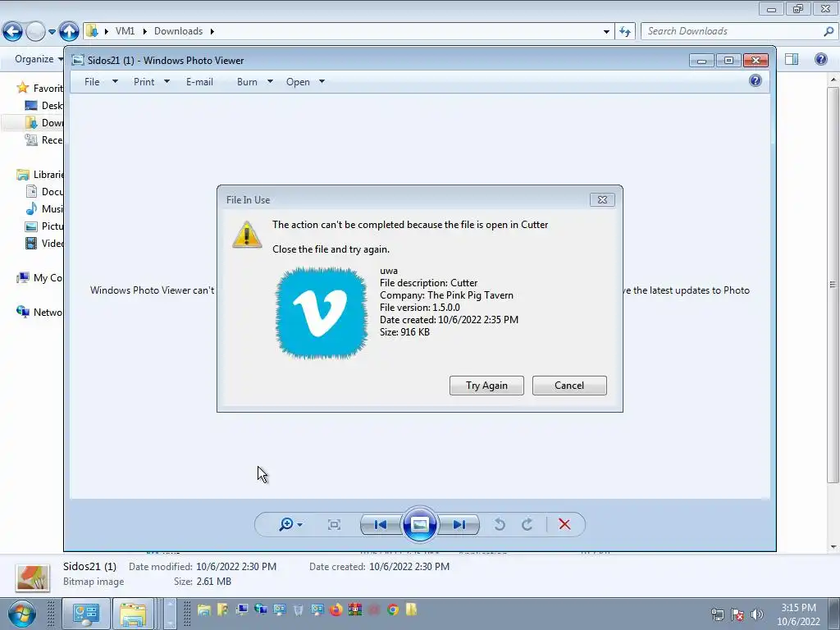Expand the breadcrumb arrow after Downloads

[212, 31]
